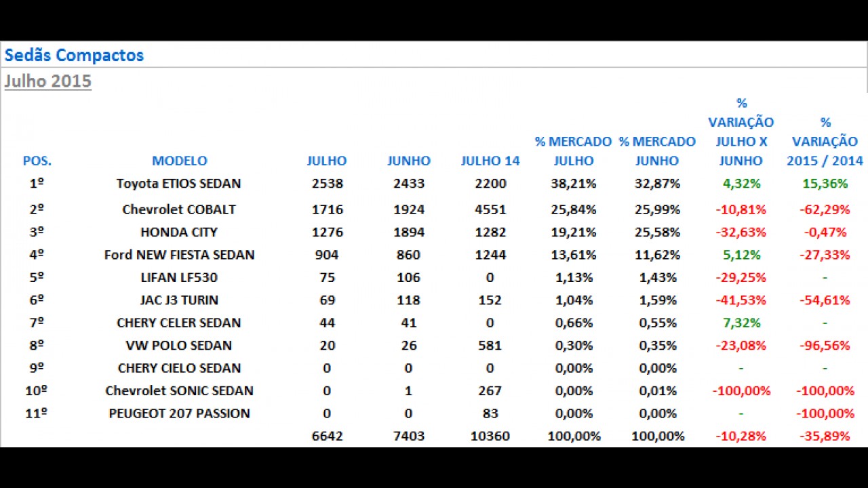The image size is (868, 488).
Task: Select the 'HONDA CITY' model cell
Action: click(x=179, y=232)
